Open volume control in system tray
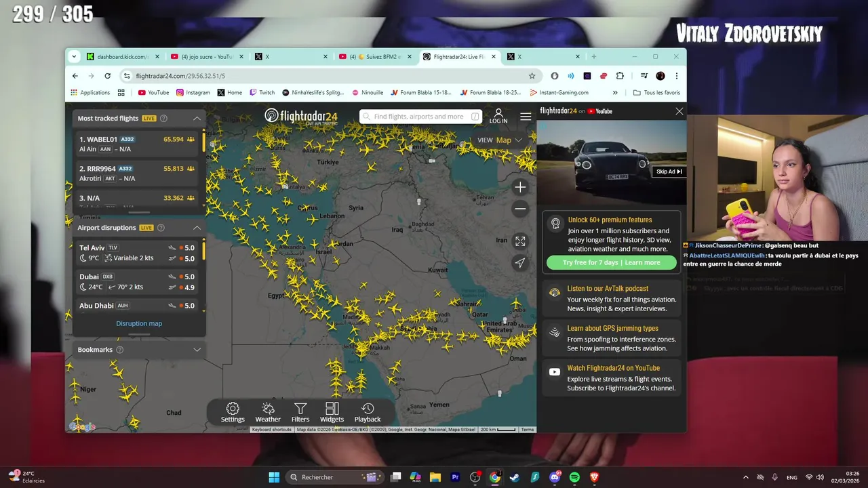 point(820,477)
